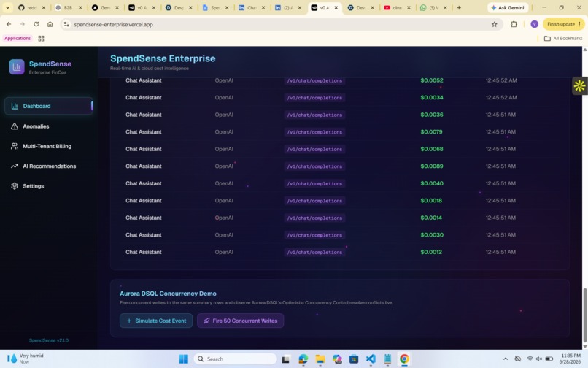Open AI Recommendations in the sidebar
Viewport: 588px width, 368px height.
[x=49, y=166]
